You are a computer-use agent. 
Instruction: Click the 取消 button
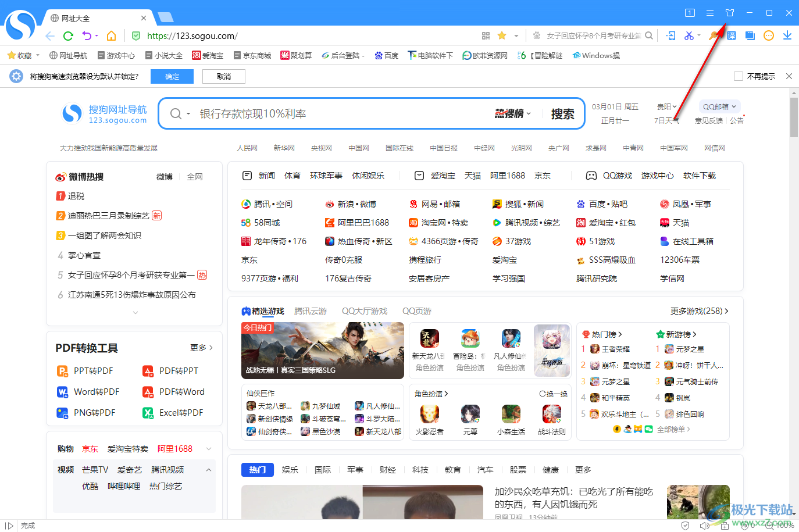(x=224, y=76)
